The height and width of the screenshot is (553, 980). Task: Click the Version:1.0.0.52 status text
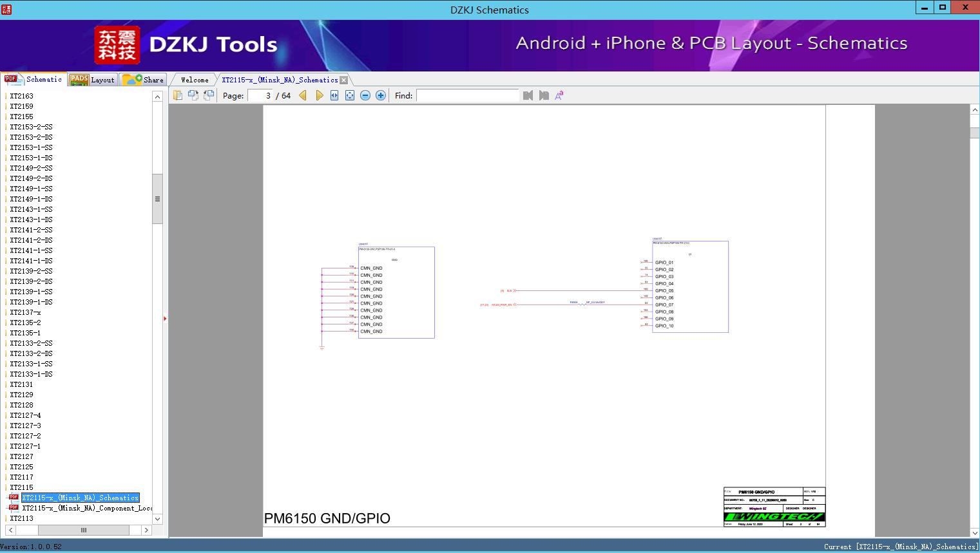pos(31,547)
